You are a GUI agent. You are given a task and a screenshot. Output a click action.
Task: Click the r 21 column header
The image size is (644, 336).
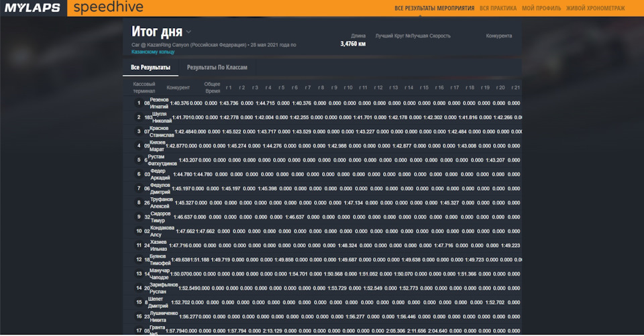(x=515, y=87)
